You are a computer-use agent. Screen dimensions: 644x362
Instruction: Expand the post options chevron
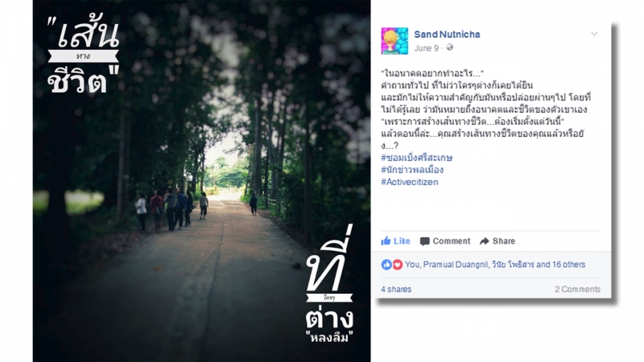594,34
